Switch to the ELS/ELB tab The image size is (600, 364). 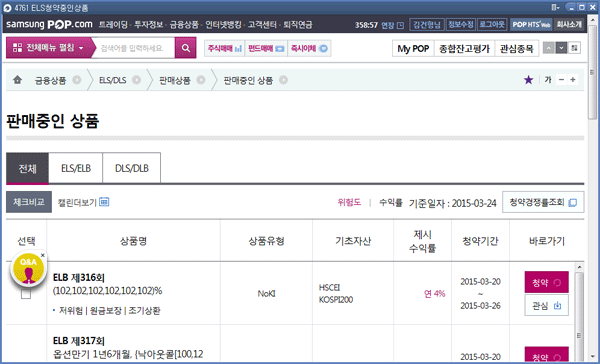[x=76, y=168]
